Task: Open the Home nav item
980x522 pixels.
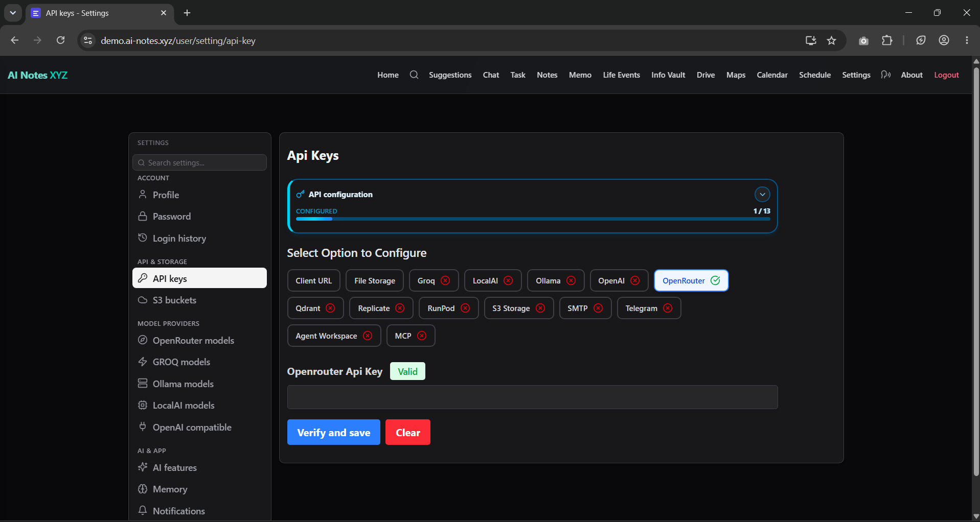Action: (388, 75)
